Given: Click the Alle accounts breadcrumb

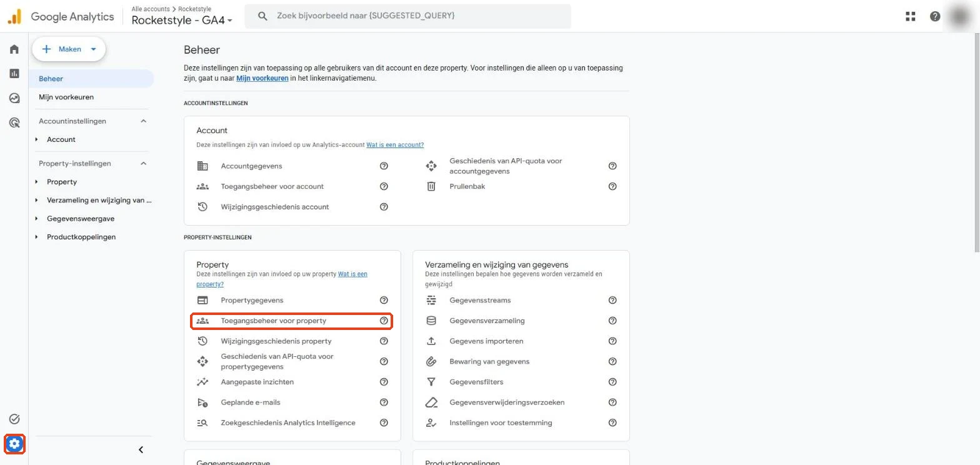Looking at the screenshot, I should tap(150, 9).
